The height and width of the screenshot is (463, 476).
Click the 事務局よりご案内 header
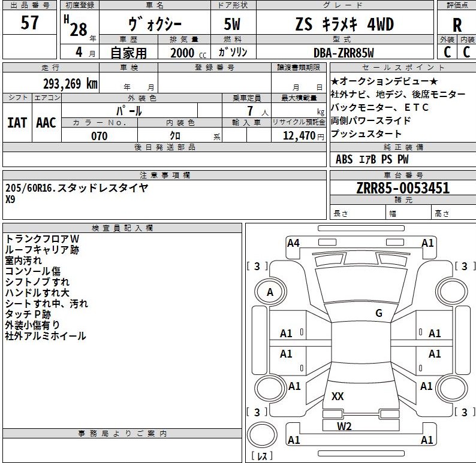122,434
